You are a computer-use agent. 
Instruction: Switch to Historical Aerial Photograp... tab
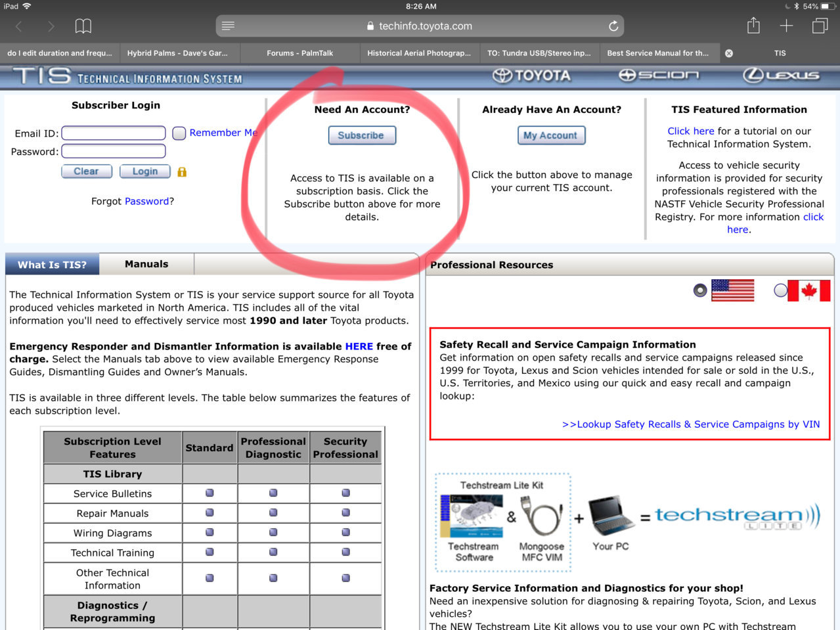pyautogui.click(x=419, y=53)
